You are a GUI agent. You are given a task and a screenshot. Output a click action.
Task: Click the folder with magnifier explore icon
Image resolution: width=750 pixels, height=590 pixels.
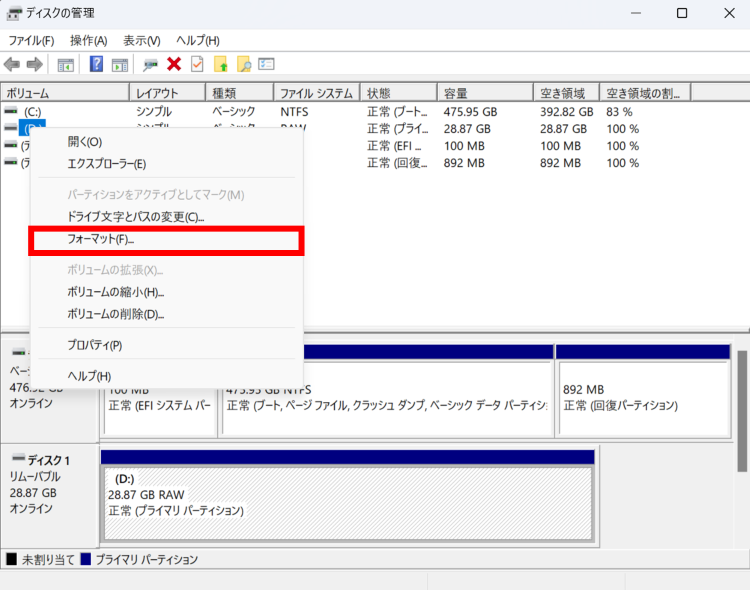[244, 64]
